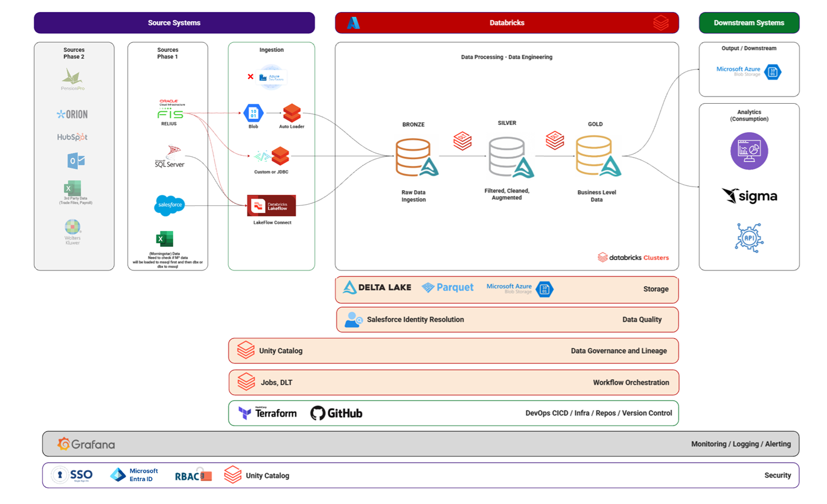The height and width of the screenshot is (504, 827).
Task: Click the Jobs, DLT stack icon
Action: pyautogui.click(x=246, y=382)
